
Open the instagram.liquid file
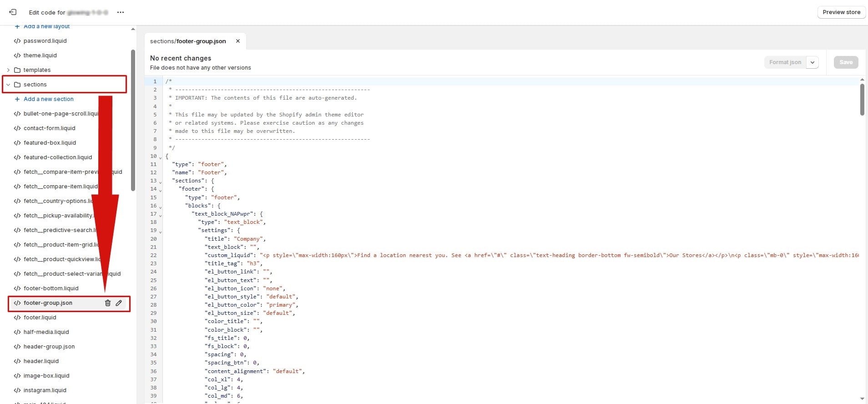45,390
